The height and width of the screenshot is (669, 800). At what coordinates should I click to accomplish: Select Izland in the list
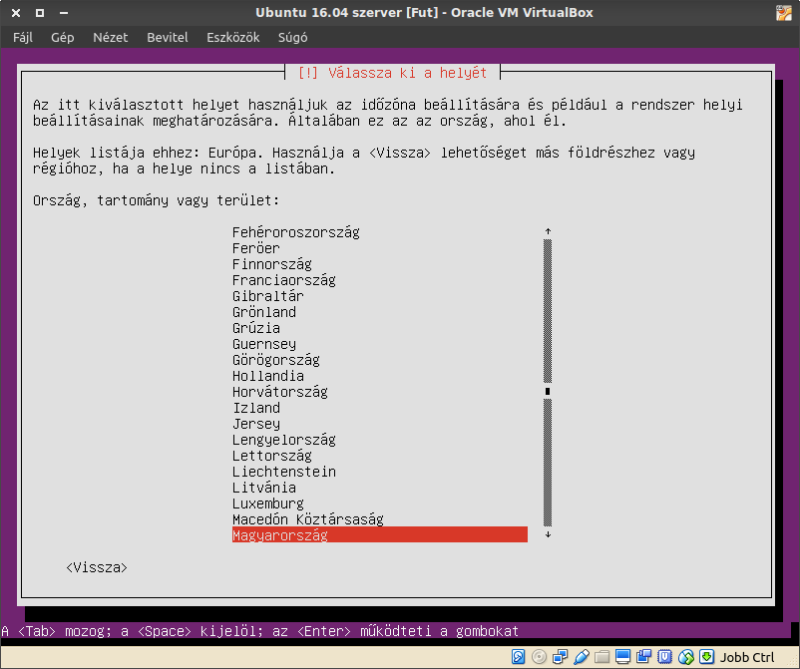(x=256, y=408)
